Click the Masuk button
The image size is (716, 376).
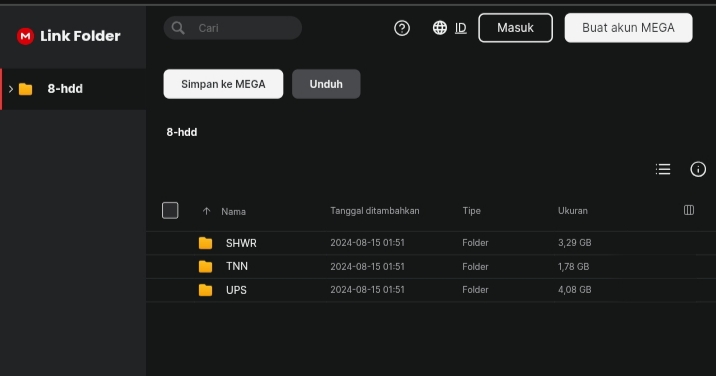click(516, 28)
